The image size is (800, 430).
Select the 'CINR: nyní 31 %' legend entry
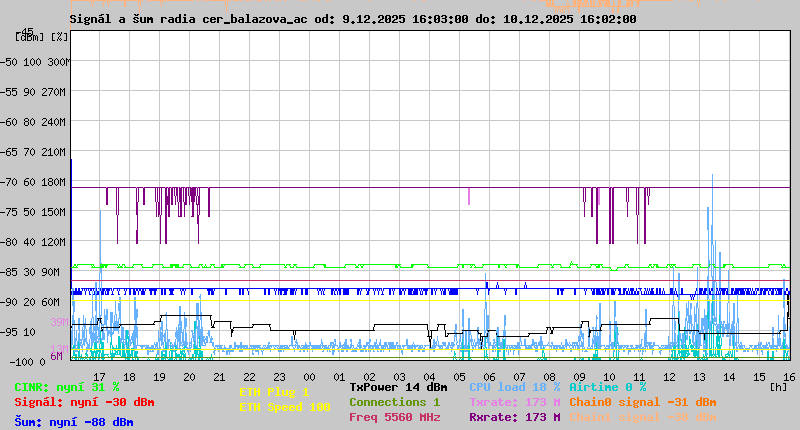click(x=67, y=387)
